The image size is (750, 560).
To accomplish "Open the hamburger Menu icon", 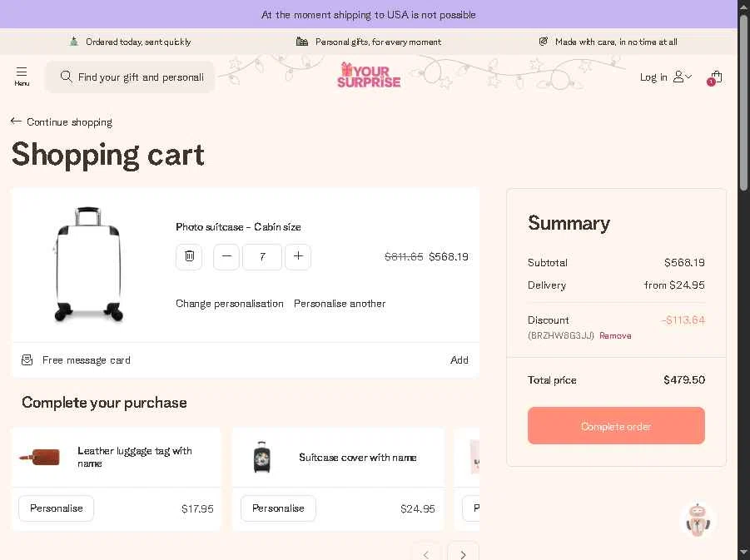I will [x=22, y=76].
